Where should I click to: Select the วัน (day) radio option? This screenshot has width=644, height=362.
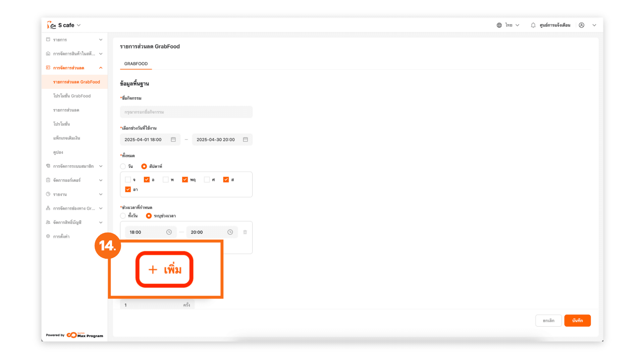click(x=123, y=166)
